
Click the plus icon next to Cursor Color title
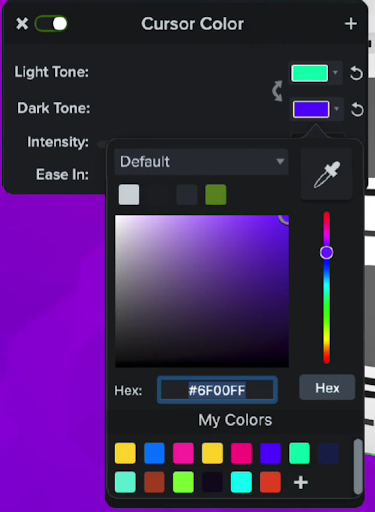[x=351, y=24]
